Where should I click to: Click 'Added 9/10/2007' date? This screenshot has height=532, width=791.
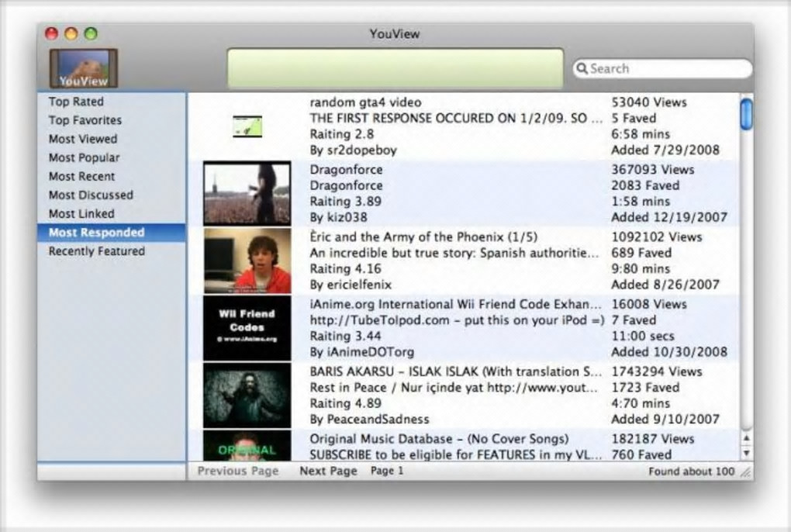point(665,420)
